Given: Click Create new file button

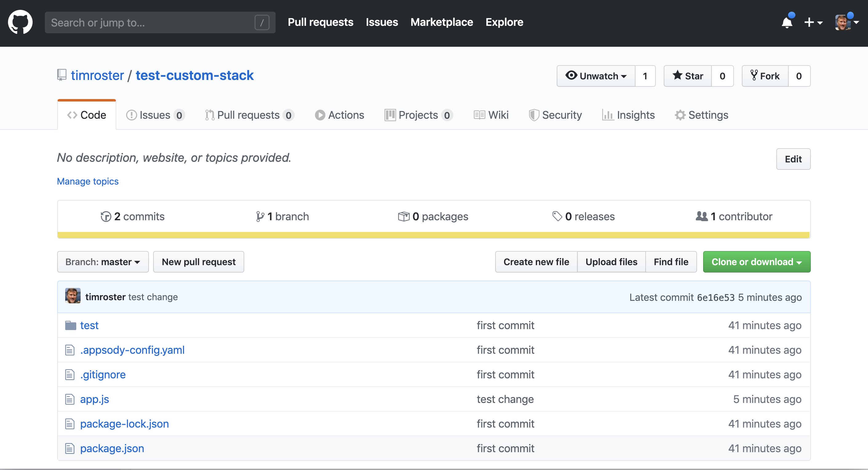Looking at the screenshot, I should click(536, 262).
